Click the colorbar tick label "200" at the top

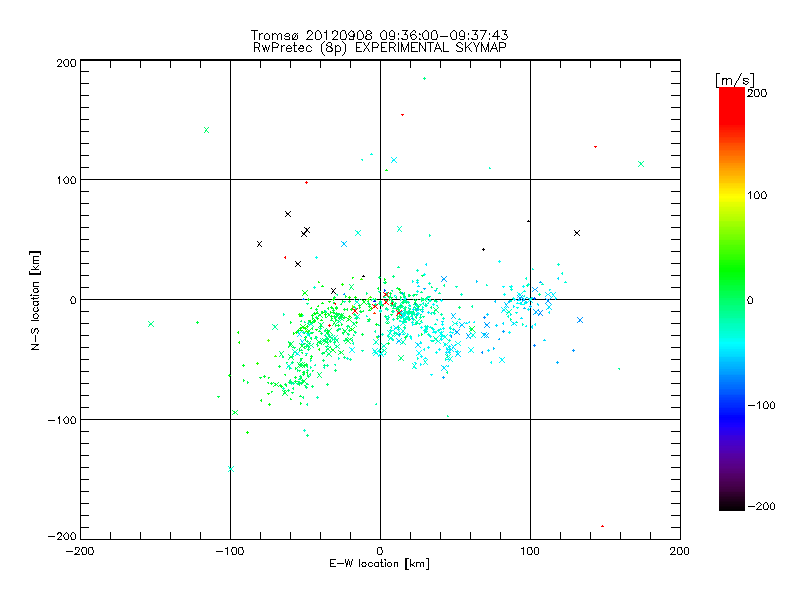point(757,93)
